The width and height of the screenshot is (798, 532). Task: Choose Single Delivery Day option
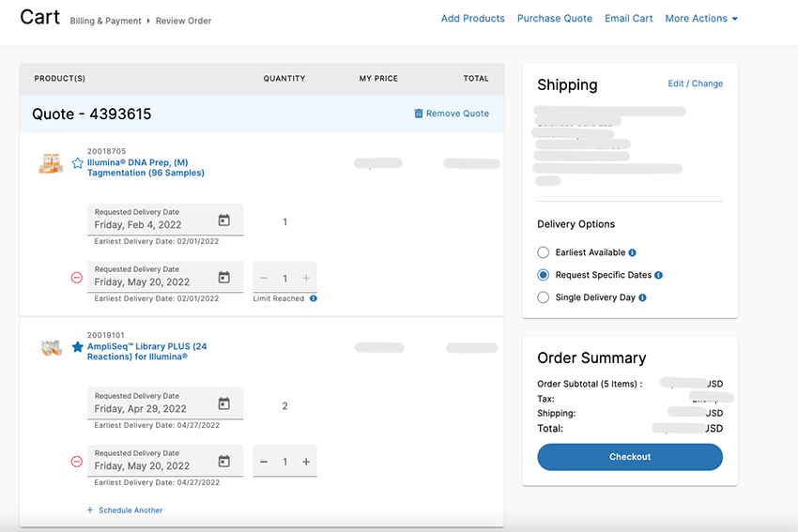click(x=544, y=297)
